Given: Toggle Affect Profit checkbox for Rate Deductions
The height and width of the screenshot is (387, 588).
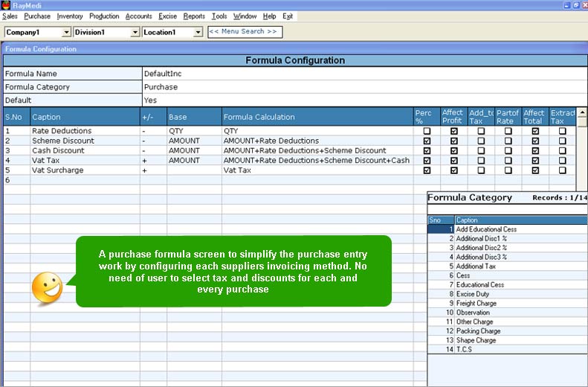Looking at the screenshot, I should pyautogui.click(x=454, y=131).
